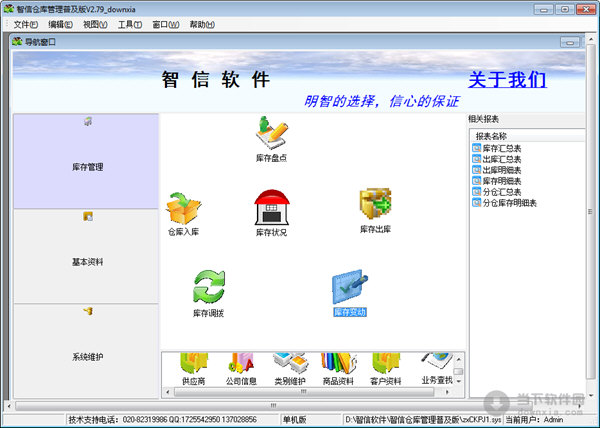This screenshot has width=600, height=428.
Task: Click the 单机版 status bar entry
Action: [294, 420]
